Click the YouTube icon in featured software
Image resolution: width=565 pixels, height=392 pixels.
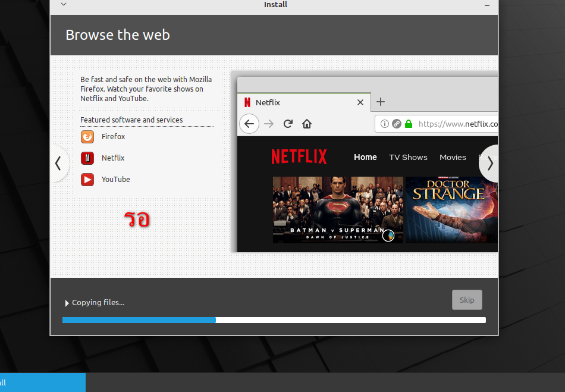[x=87, y=180]
